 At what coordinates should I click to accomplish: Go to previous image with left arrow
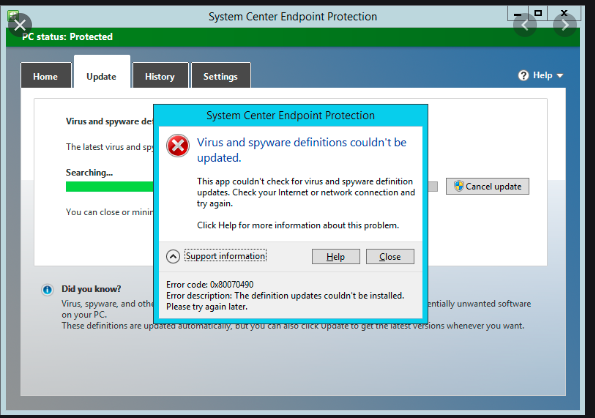tap(525, 25)
